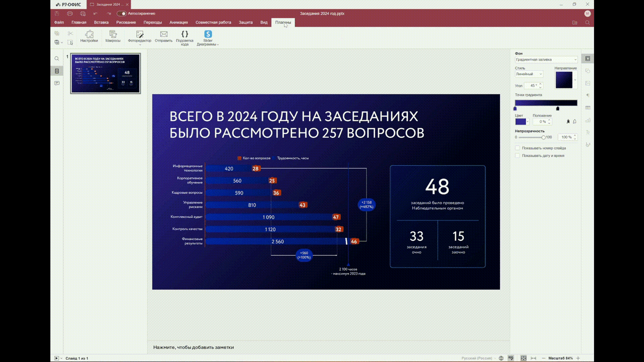The height and width of the screenshot is (362, 644).
Task: Toggle spell checking in status bar
Action: pyautogui.click(x=511, y=358)
